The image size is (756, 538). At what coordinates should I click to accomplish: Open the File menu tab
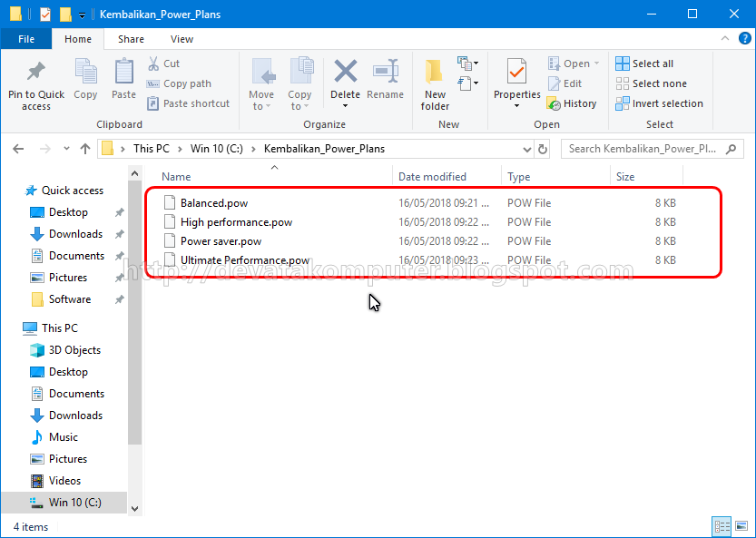(x=26, y=39)
